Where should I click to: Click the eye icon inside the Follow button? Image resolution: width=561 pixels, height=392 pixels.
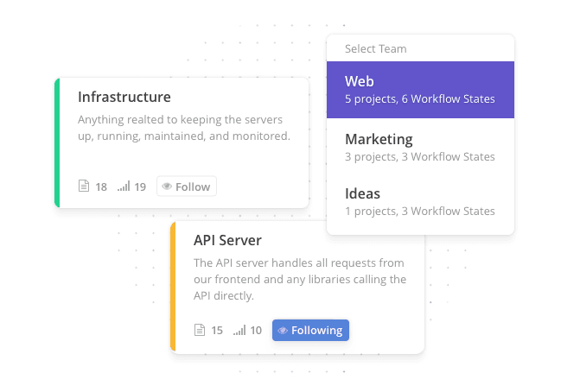pos(167,187)
